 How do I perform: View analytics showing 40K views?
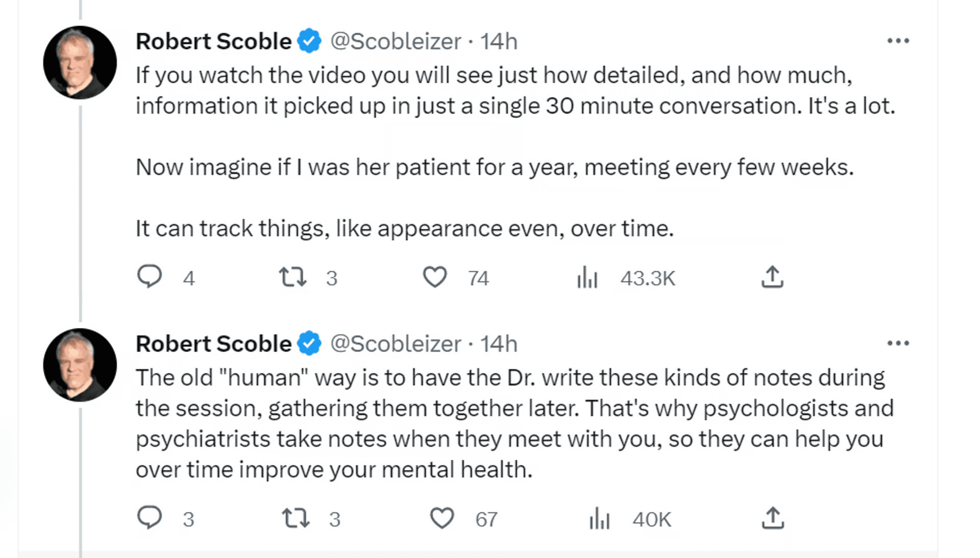(600, 519)
